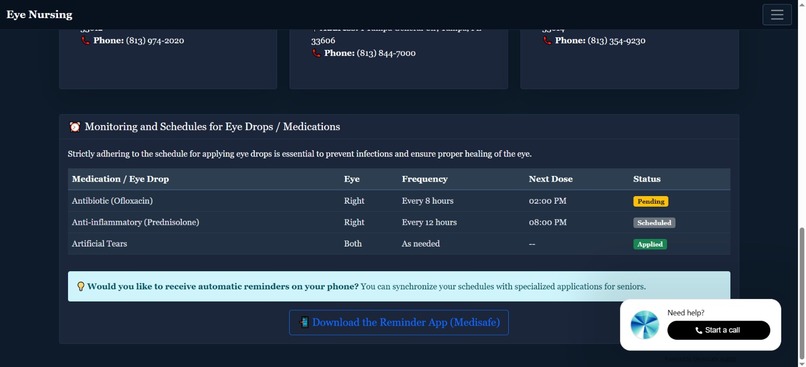Click the Frequency column header

click(x=425, y=179)
